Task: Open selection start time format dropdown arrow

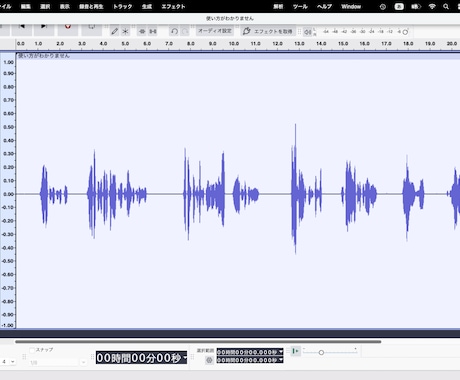Action: [281, 352]
